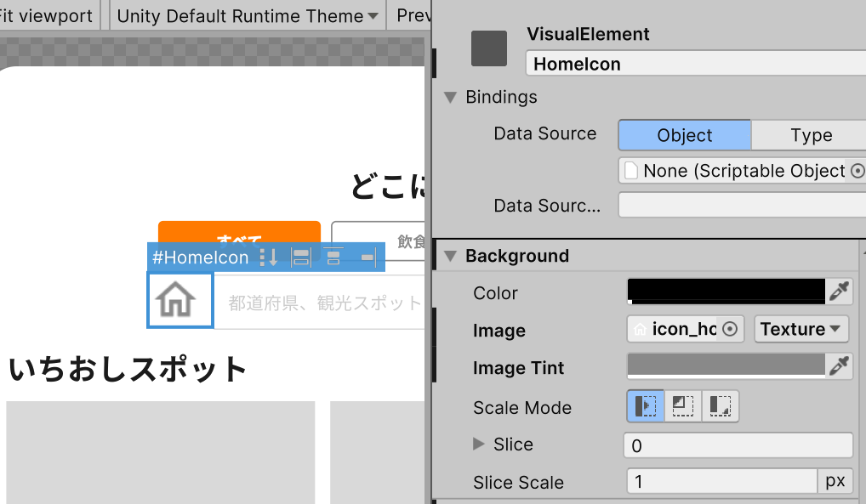The width and height of the screenshot is (866, 504).
Task: Pick Background Color with the eyedropper
Action: (x=840, y=292)
